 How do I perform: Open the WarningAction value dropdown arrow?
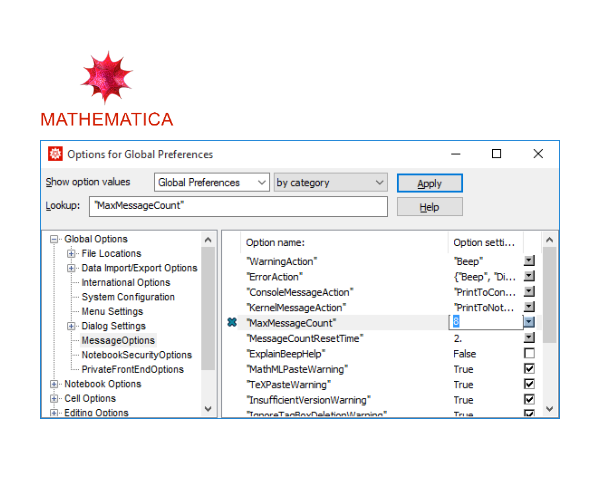click(529, 261)
